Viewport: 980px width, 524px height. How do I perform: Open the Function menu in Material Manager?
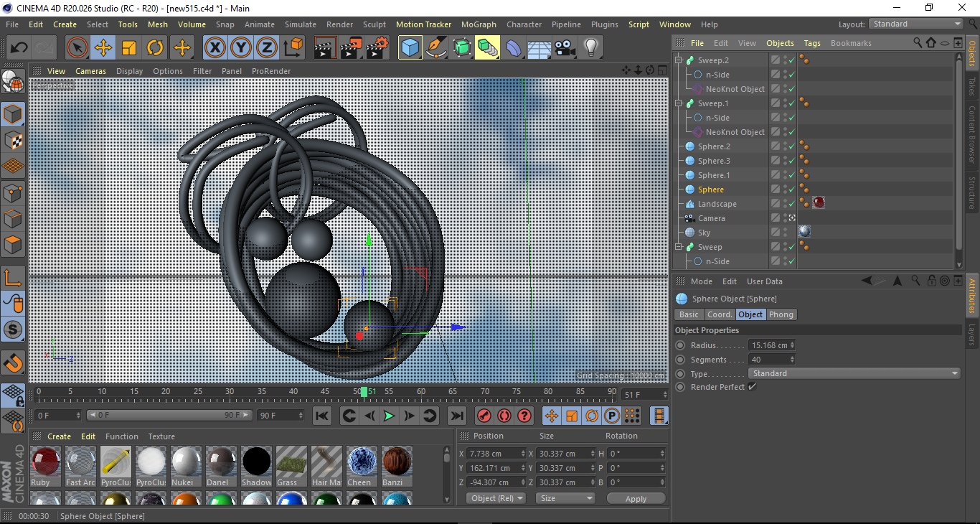(122, 436)
